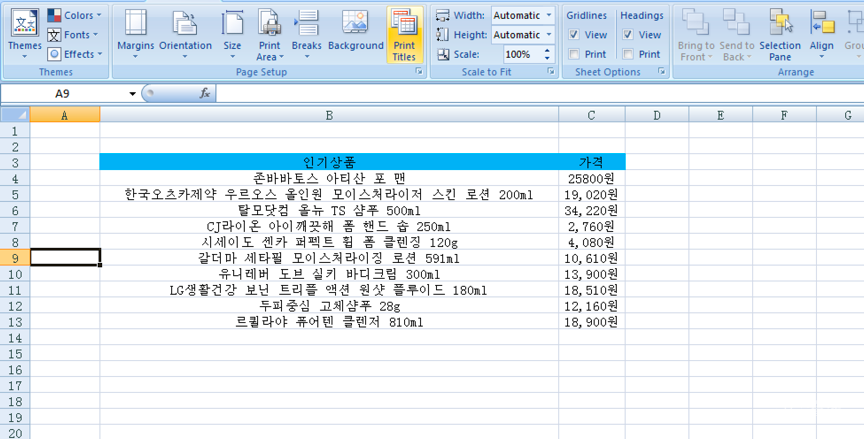Launch the Page Setup dialog

pyautogui.click(x=419, y=72)
